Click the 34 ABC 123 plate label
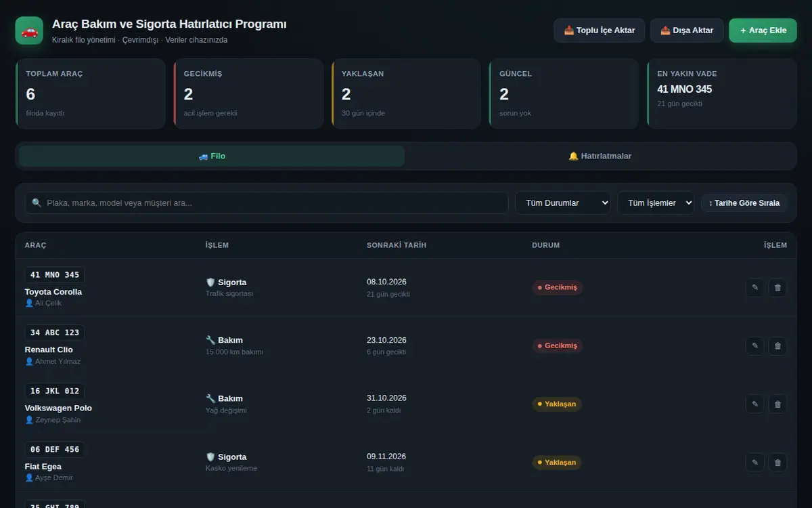The height and width of the screenshot is (508, 812). point(55,333)
